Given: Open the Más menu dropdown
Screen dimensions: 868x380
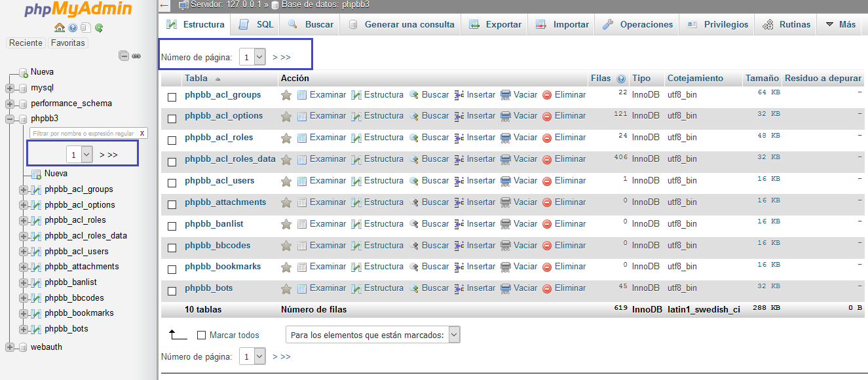Looking at the screenshot, I should click(x=840, y=24).
